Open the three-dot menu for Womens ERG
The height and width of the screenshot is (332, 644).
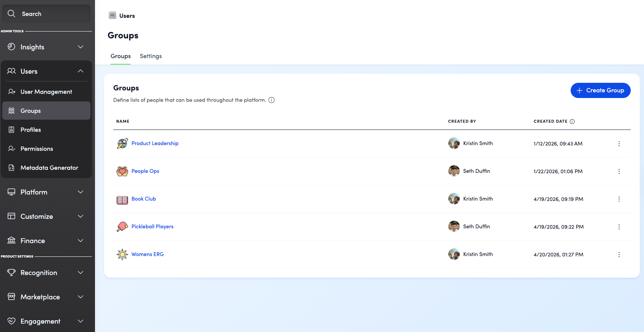pyautogui.click(x=619, y=255)
